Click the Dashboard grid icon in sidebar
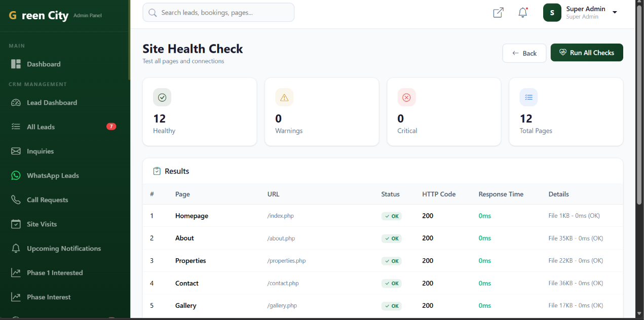The width and height of the screenshot is (644, 320). tap(16, 64)
